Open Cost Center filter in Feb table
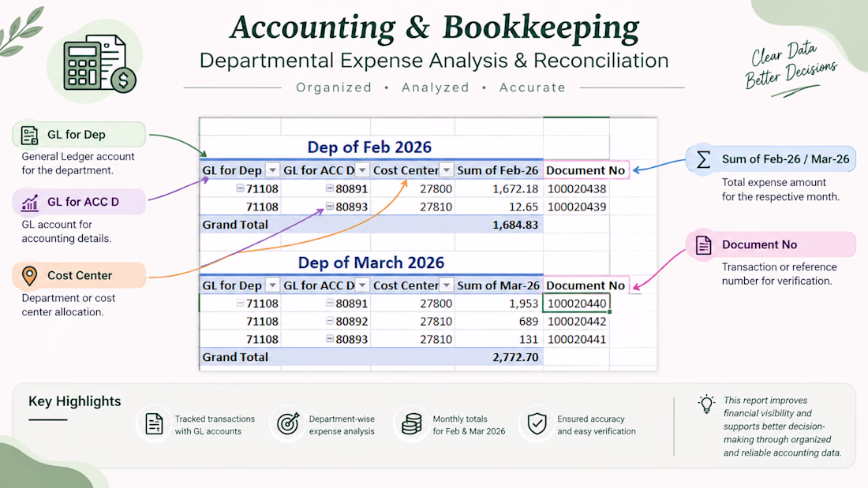This screenshot has height=488, width=868. (446, 169)
